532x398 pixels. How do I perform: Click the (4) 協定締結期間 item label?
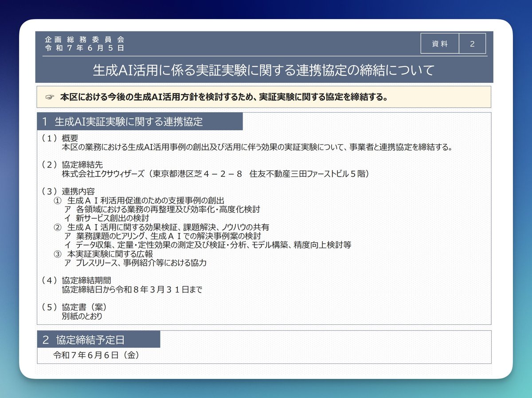(x=76, y=281)
